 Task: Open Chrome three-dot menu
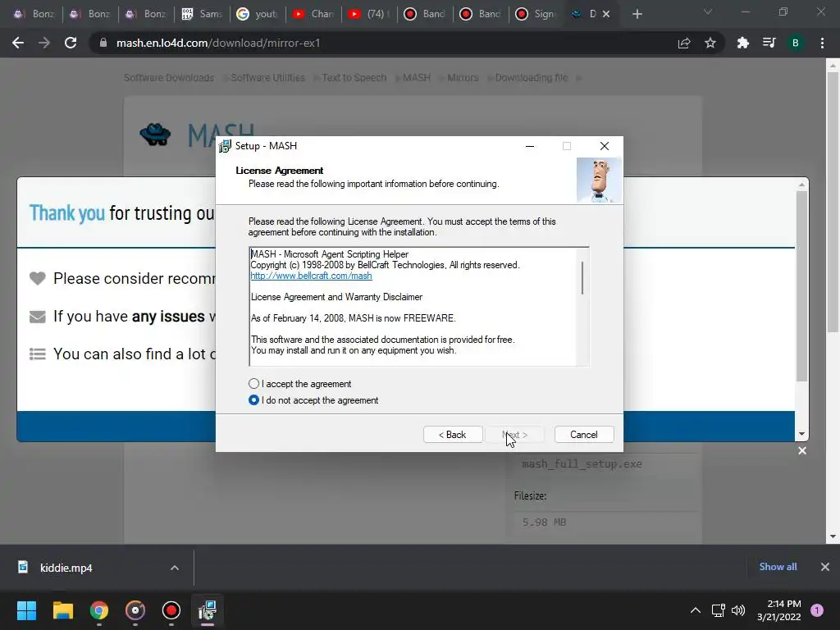click(x=822, y=43)
